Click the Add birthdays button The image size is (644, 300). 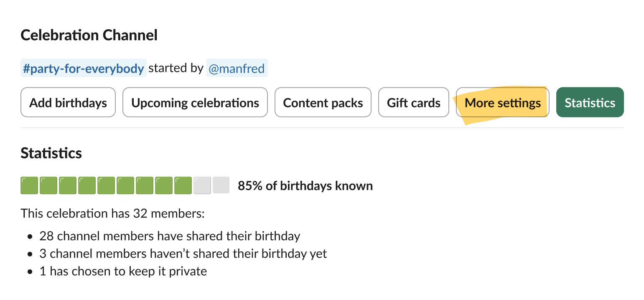(x=68, y=102)
